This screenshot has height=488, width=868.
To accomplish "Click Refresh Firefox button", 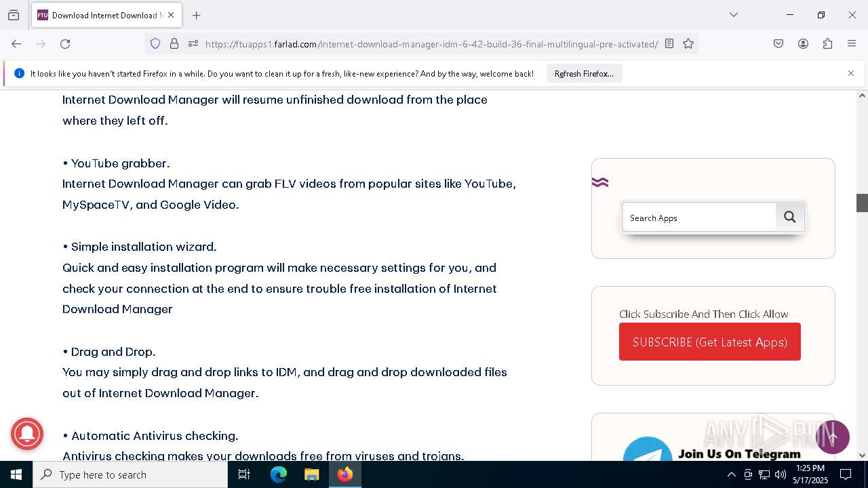I will [x=584, y=74].
